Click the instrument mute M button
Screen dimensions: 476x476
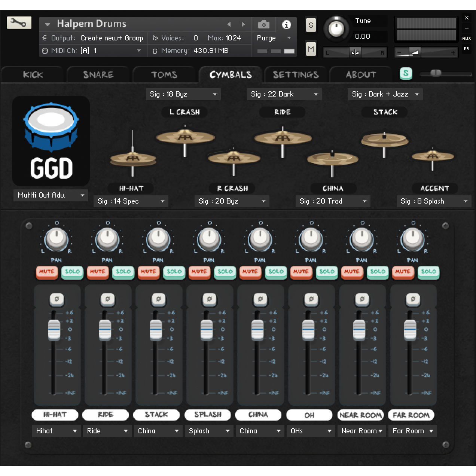pyautogui.click(x=311, y=49)
